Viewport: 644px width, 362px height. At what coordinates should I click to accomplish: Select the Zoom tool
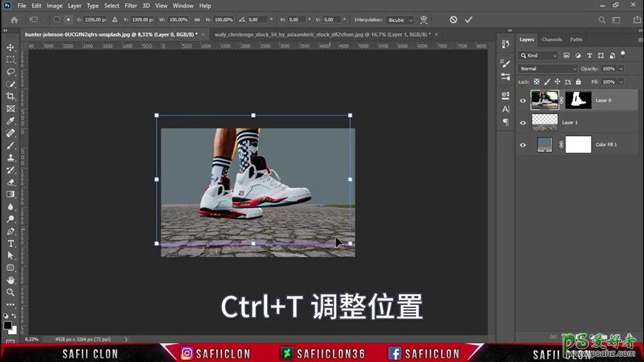point(10,292)
